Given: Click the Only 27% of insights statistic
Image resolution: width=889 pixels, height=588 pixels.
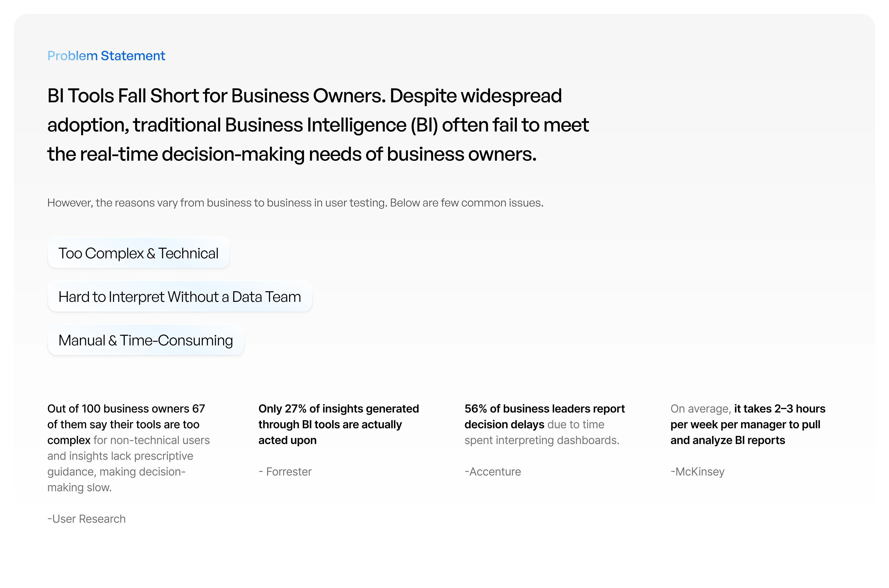Looking at the screenshot, I should tap(338, 424).
